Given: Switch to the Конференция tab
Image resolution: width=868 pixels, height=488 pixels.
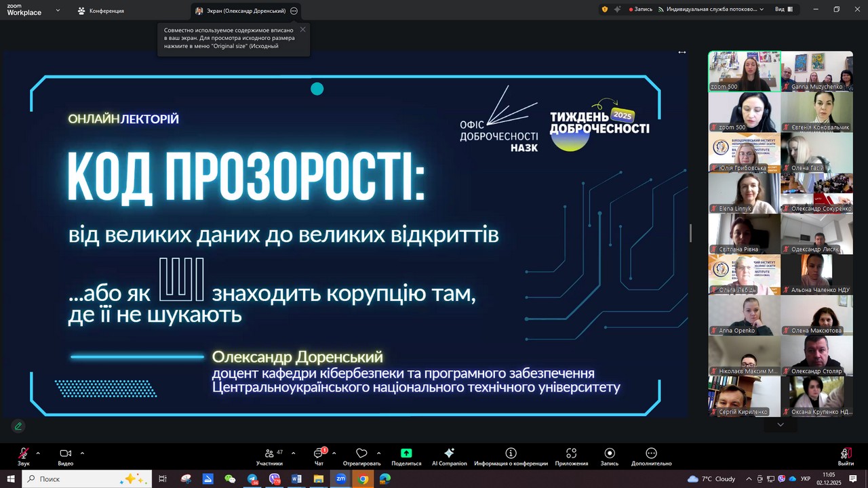Looking at the screenshot, I should tap(100, 11).
